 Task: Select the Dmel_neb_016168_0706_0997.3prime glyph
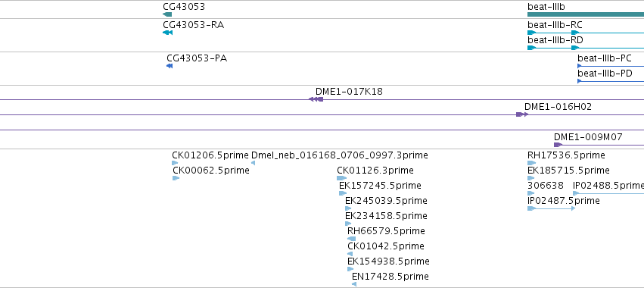(x=253, y=163)
